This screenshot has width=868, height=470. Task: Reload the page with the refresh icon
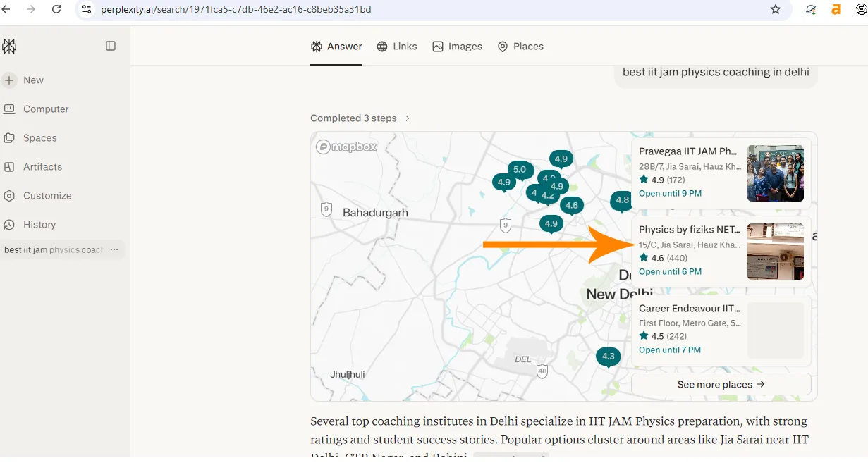tap(56, 9)
